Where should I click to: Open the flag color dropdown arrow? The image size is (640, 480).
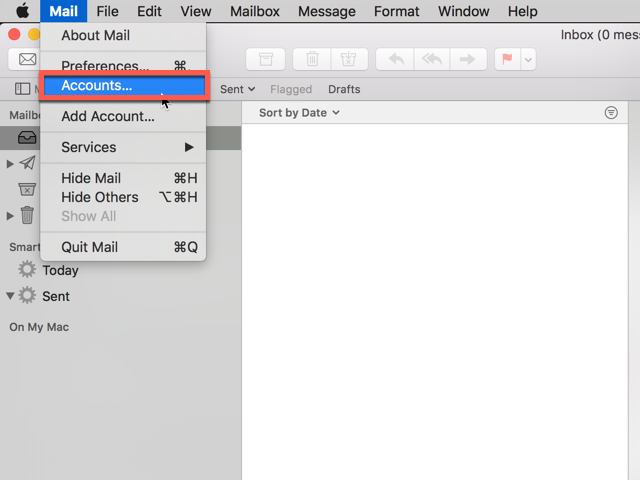[x=528, y=60]
